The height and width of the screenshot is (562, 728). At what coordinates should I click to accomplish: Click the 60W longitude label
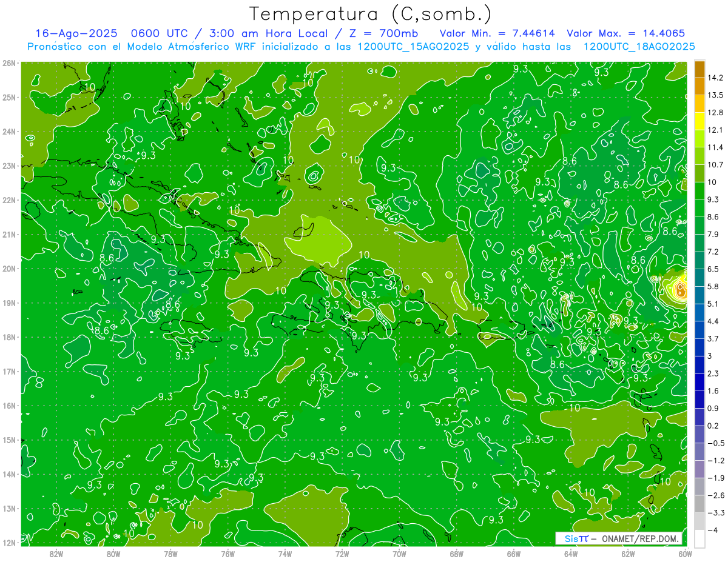686,554
